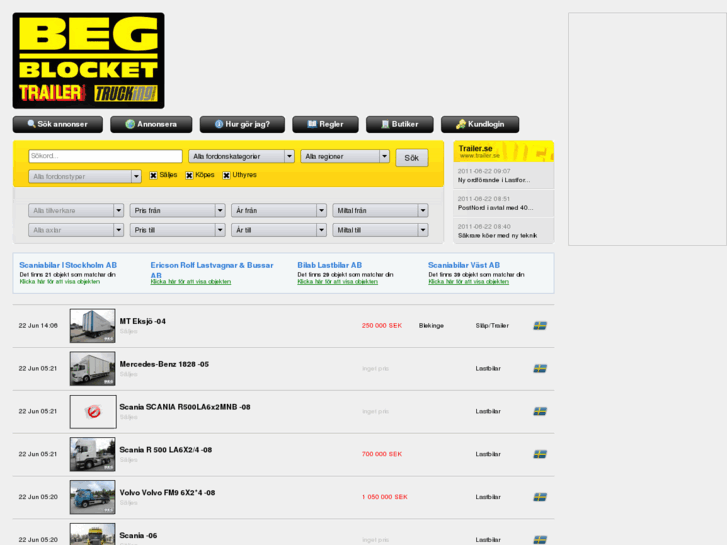Image resolution: width=727 pixels, height=545 pixels.
Task: Click the globe icon in Annonsera
Action: (x=130, y=124)
